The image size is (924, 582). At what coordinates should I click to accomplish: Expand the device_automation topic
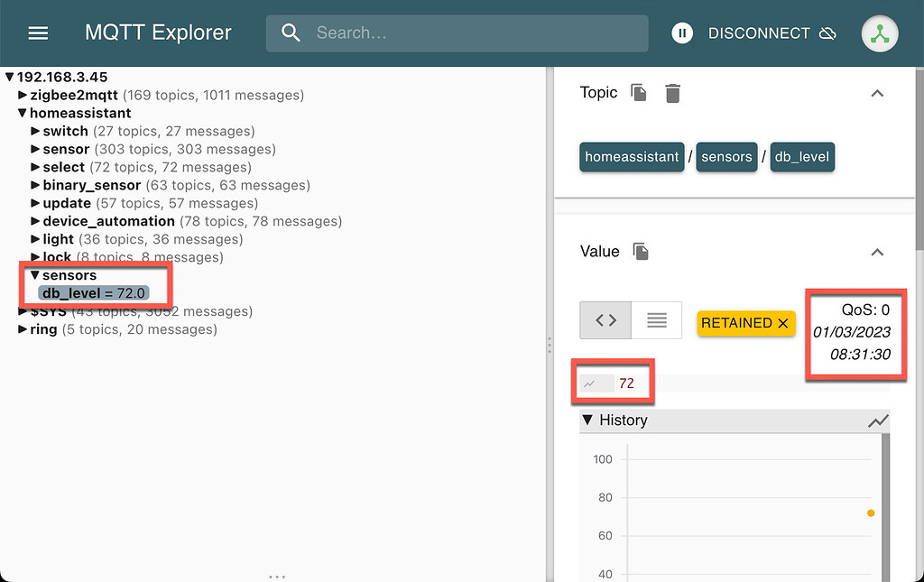point(35,221)
